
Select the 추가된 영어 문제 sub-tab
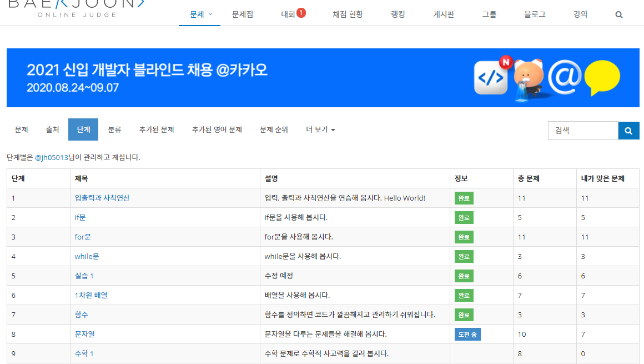pyautogui.click(x=217, y=129)
